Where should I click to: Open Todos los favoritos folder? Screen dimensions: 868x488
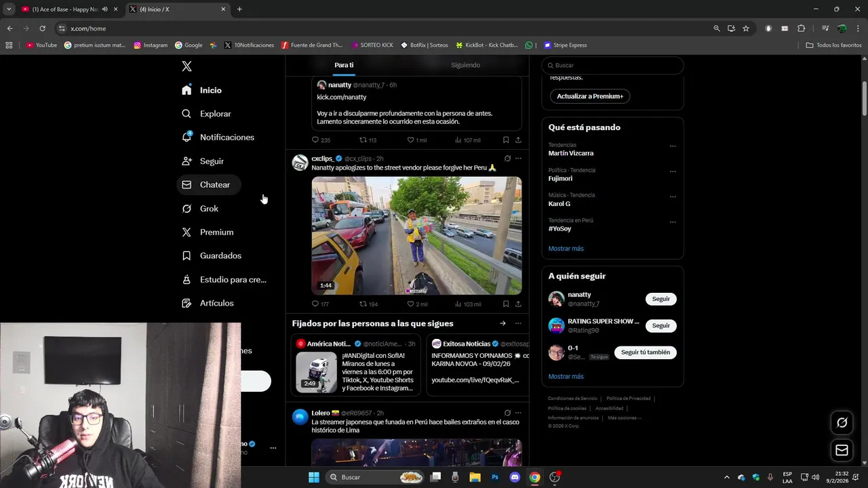pos(833,45)
